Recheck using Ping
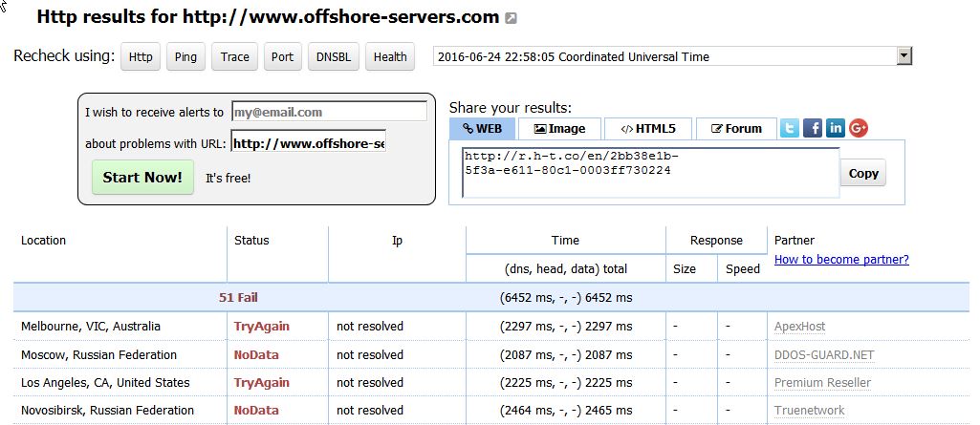The image size is (980, 425). coord(185,56)
